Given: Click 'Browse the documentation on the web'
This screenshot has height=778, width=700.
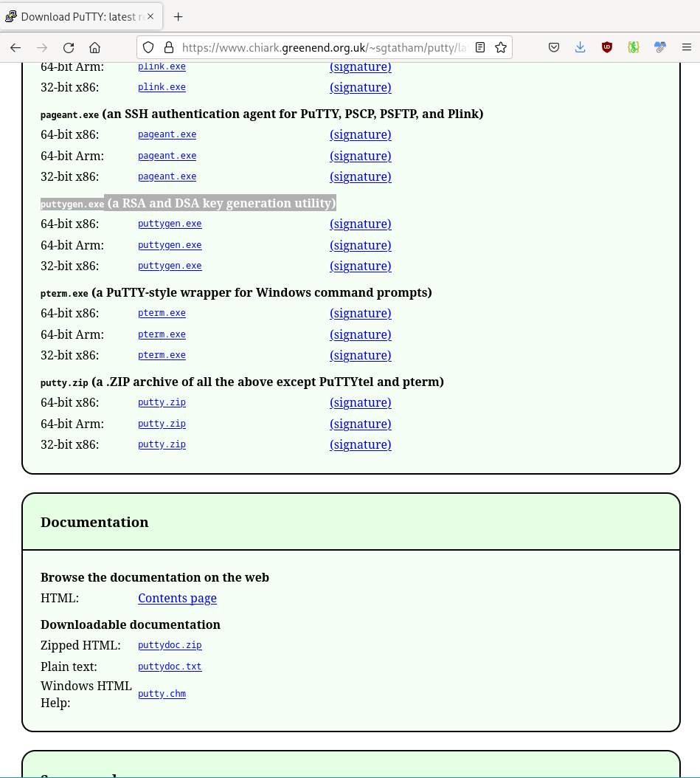Looking at the screenshot, I should 155,577.
